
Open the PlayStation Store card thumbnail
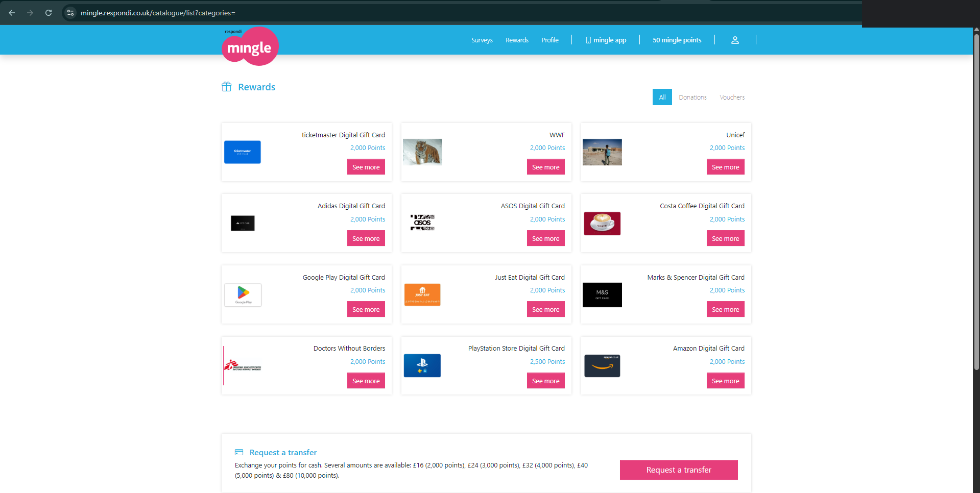pos(422,366)
